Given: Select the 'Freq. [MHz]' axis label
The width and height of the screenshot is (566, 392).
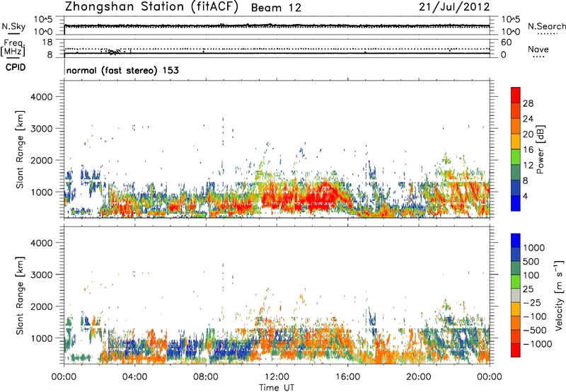Looking at the screenshot, I should click(x=13, y=47).
